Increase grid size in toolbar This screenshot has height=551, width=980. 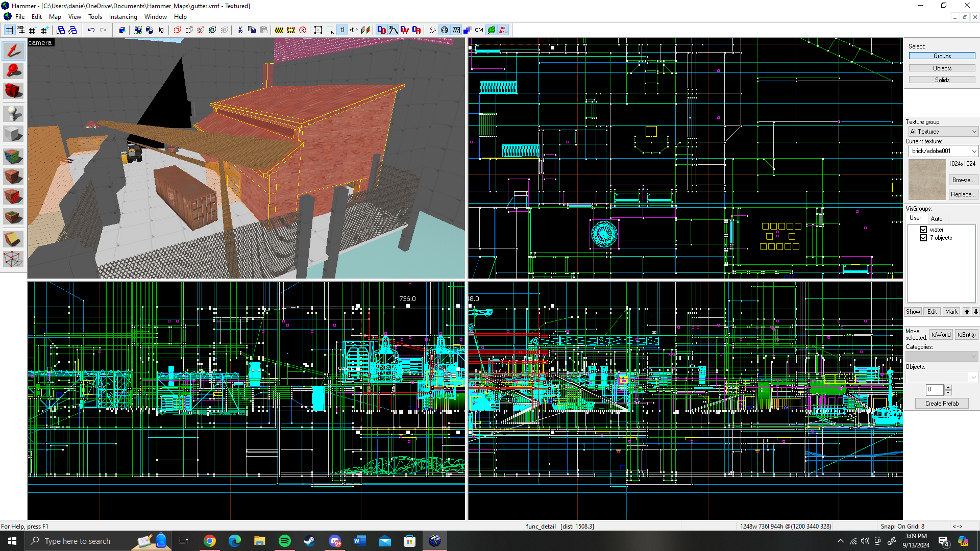[x=44, y=30]
